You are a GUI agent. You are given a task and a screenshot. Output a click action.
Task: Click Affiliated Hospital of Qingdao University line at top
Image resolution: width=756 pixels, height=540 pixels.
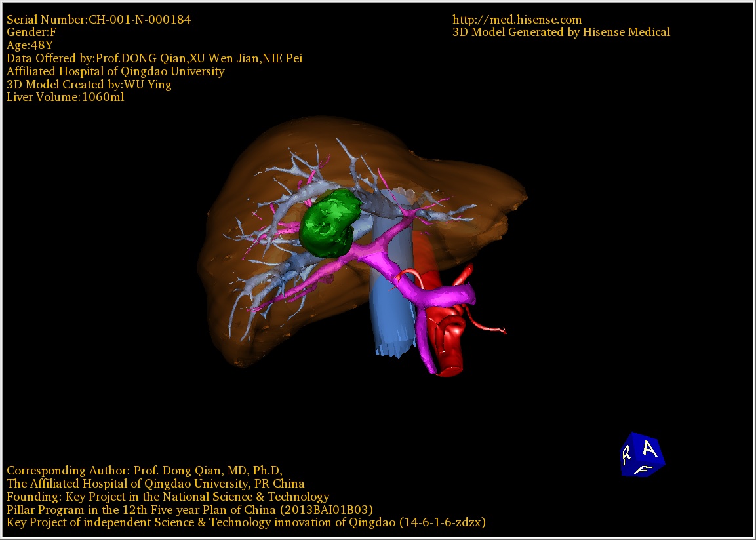(115, 71)
